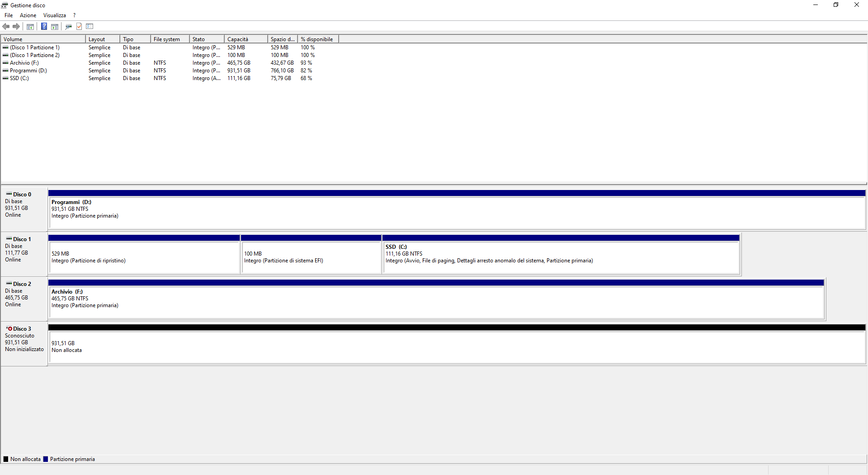
Task: Click the drive icon for Archivio (F:) row
Action: [5, 63]
